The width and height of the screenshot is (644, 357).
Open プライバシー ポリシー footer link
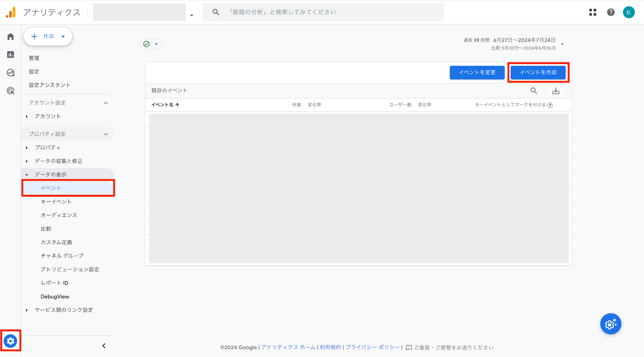(373, 347)
